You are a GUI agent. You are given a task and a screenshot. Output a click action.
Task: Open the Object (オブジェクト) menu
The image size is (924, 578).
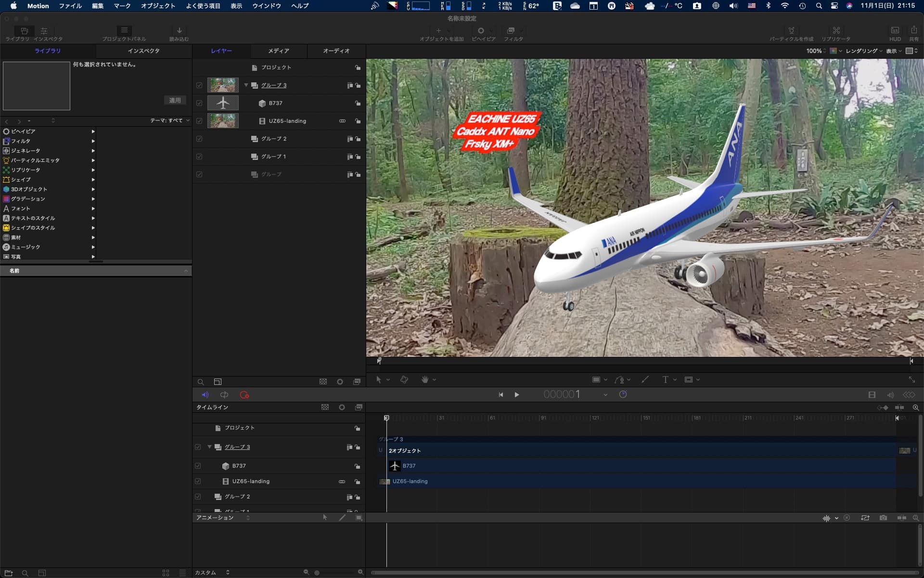coord(158,6)
